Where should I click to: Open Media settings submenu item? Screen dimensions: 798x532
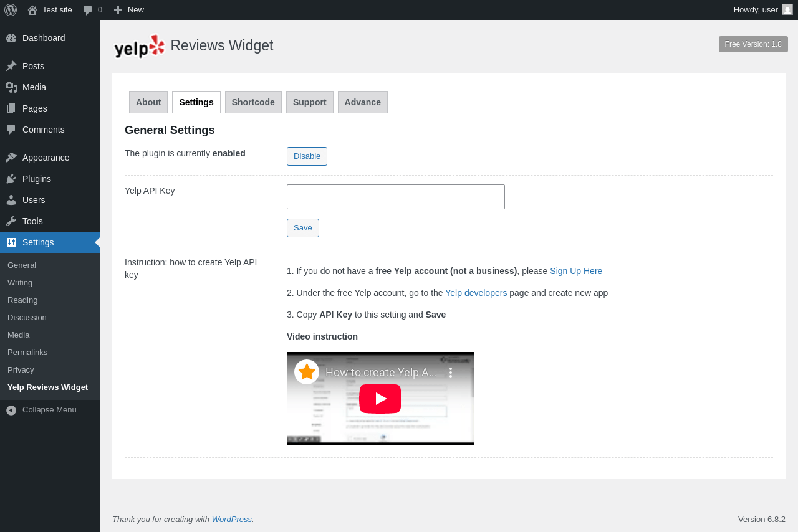[x=19, y=335]
